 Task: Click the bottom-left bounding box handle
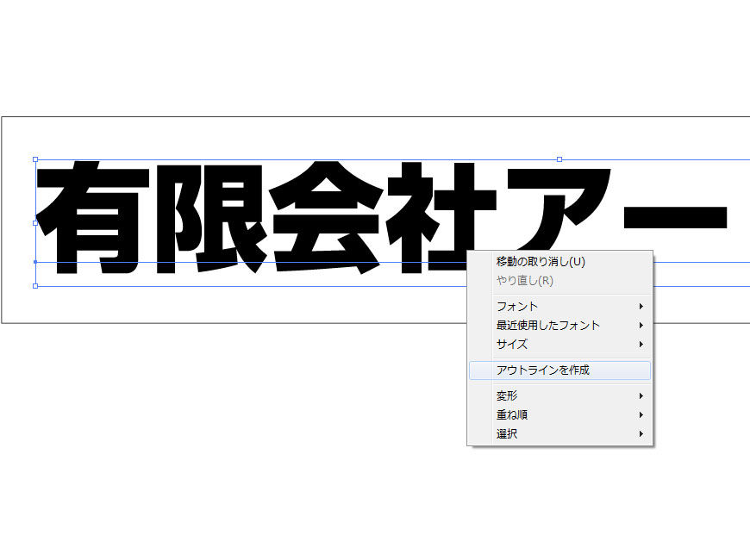pyautogui.click(x=35, y=286)
